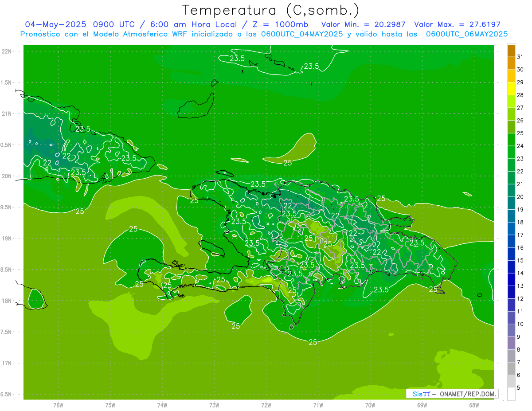Click the 'Z = 1000mb' level text
532x411 pixels.
point(281,24)
